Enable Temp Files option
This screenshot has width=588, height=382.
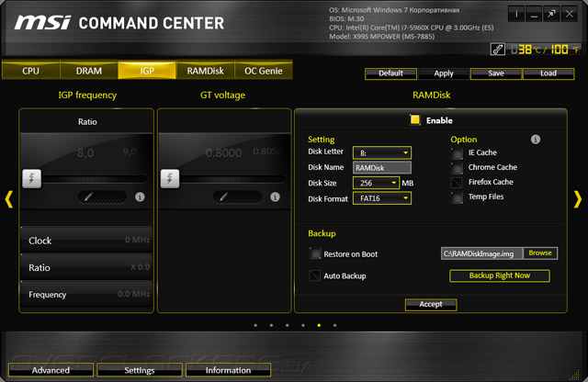click(x=457, y=197)
